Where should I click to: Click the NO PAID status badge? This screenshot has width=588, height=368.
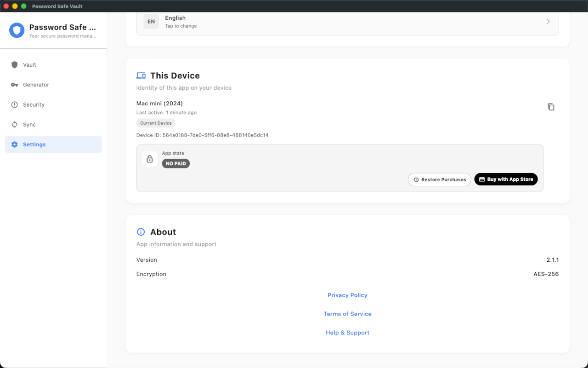pyautogui.click(x=176, y=163)
